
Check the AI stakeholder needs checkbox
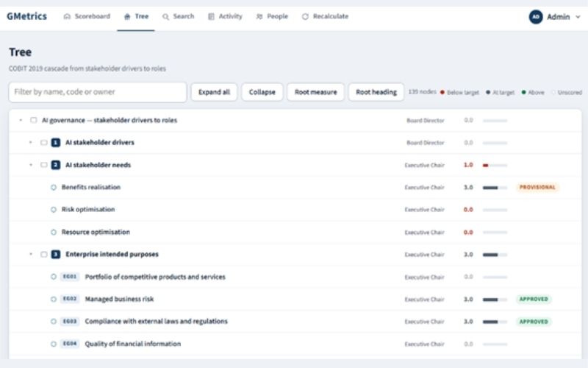pyautogui.click(x=44, y=165)
